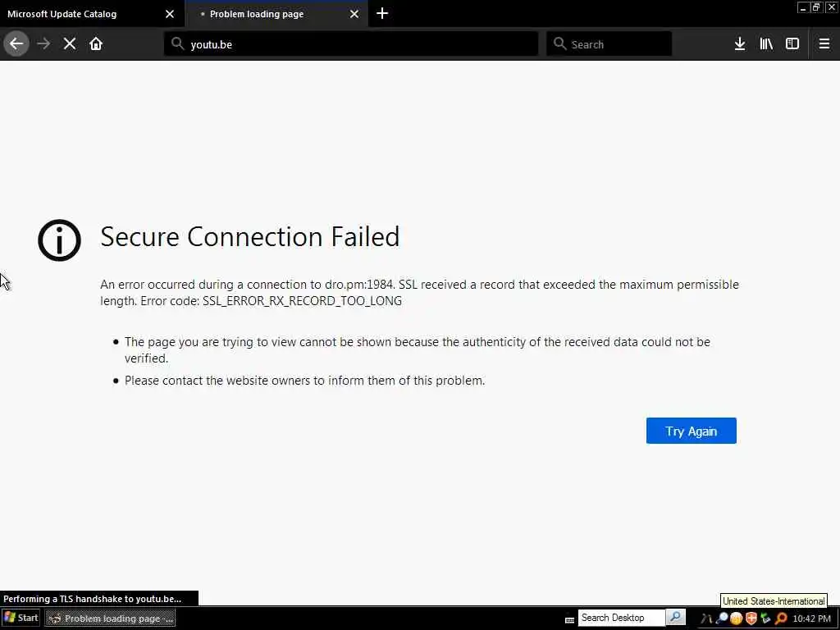This screenshot has width=840, height=630.
Task: Toggle the sidebar view
Action: tap(792, 43)
